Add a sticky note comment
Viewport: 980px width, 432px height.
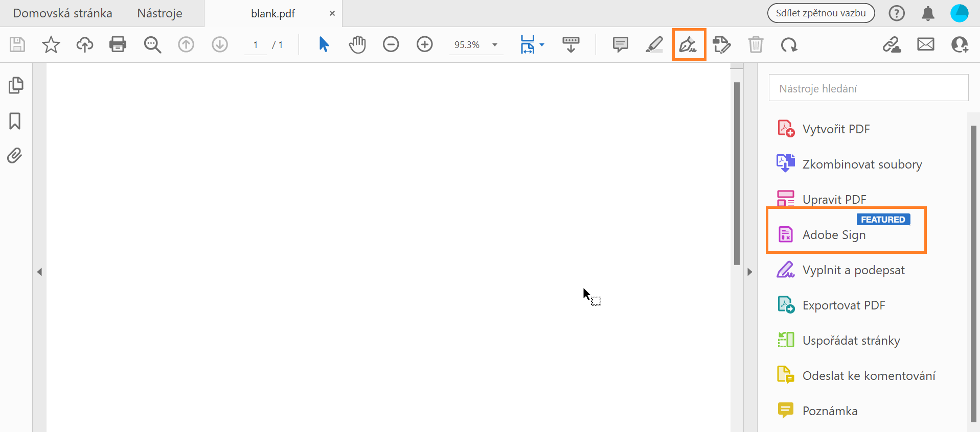[620, 44]
